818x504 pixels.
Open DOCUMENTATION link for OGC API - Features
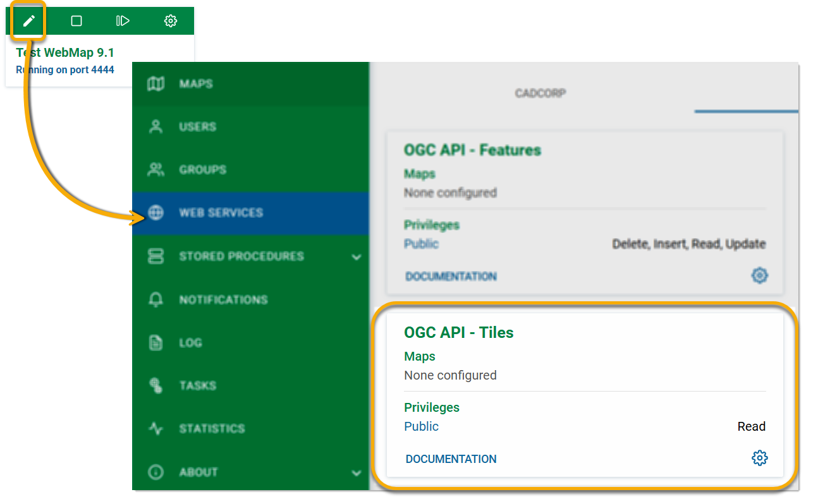pos(451,277)
